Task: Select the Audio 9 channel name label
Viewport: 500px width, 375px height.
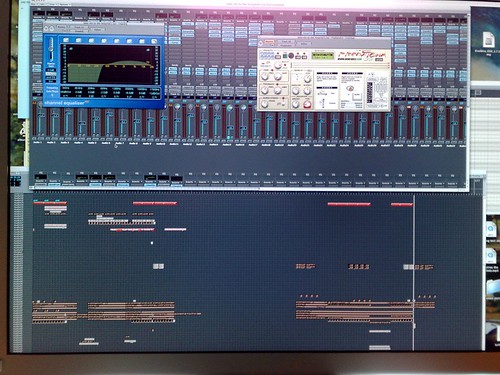Action: [147, 143]
